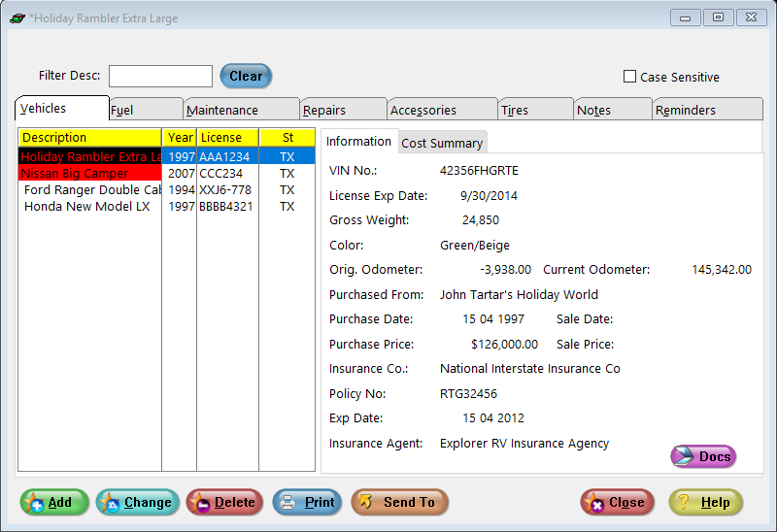The width and height of the screenshot is (777, 532).
Task: Click license plate XXJ6-778
Action: (x=225, y=189)
